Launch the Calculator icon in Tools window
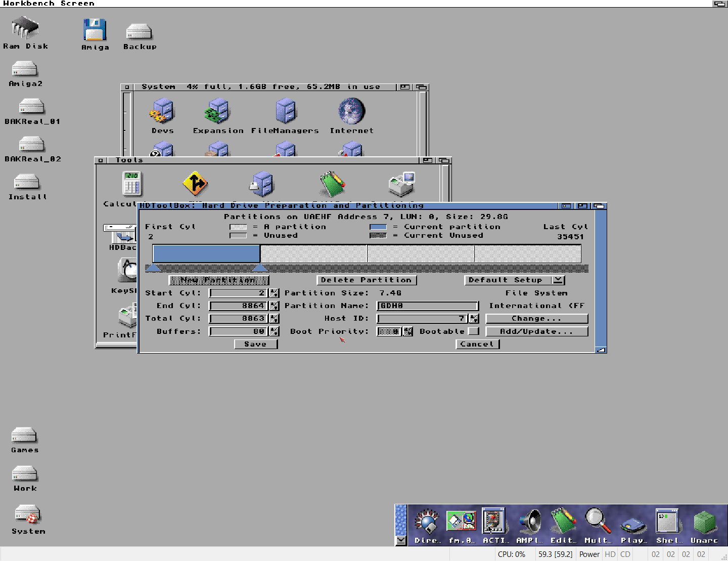 (132, 184)
